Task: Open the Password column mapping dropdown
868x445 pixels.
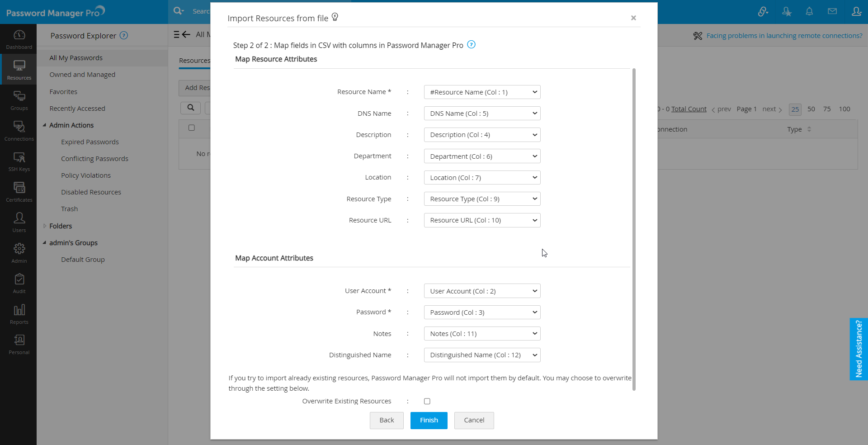Action: 482,312
